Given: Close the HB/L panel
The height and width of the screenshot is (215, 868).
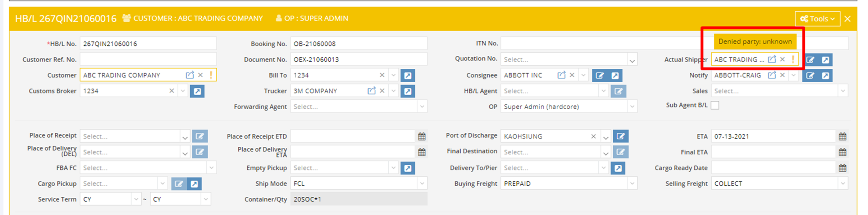Looking at the screenshot, I should (x=848, y=19).
